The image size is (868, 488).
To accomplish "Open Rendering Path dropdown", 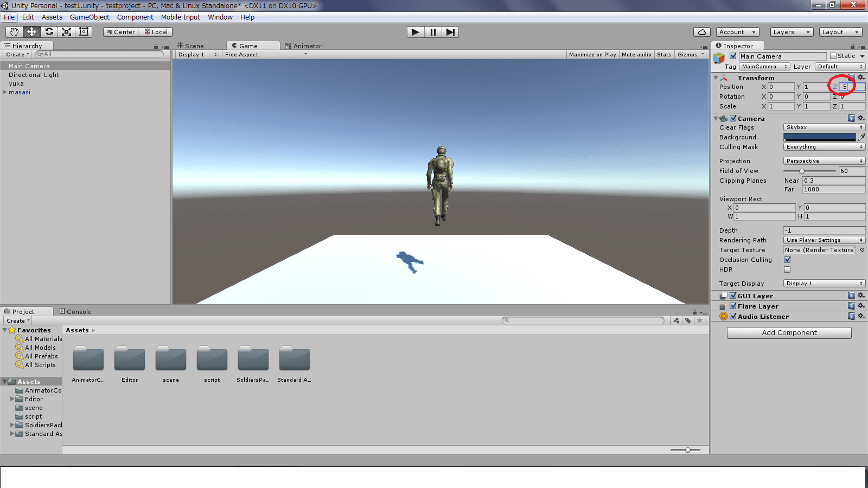I will tap(824, 240).
